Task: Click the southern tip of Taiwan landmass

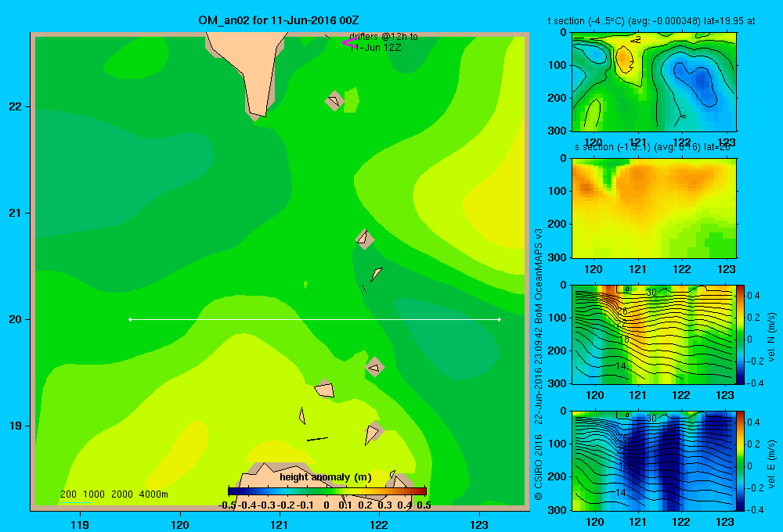Action: click(258, 113)
